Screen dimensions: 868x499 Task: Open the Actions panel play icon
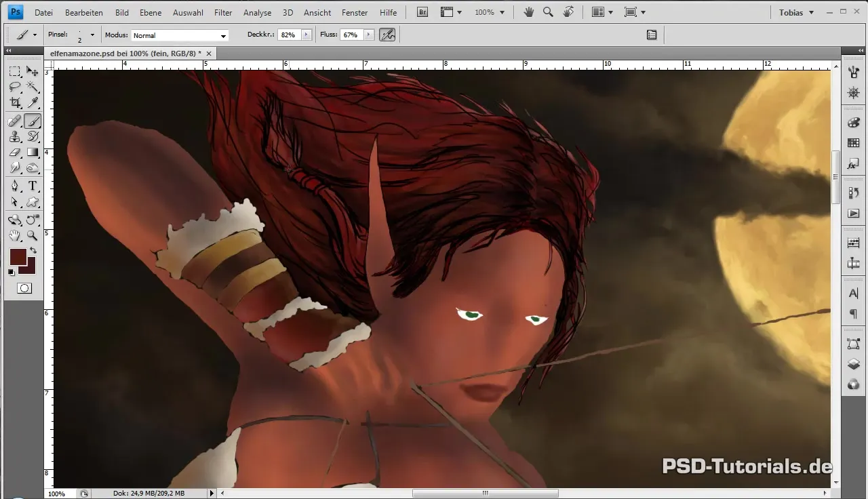pyautogui.click(x=854, y=214)
